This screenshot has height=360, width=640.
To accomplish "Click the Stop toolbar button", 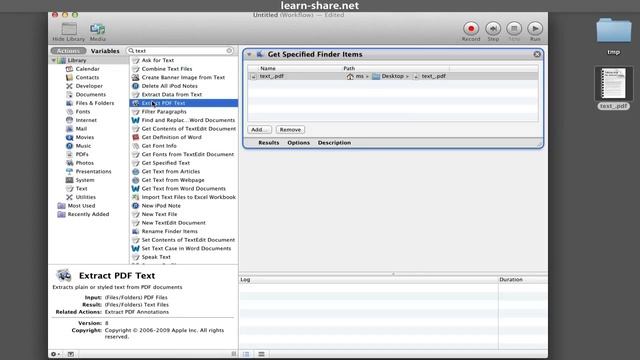I will click(514, 29).
